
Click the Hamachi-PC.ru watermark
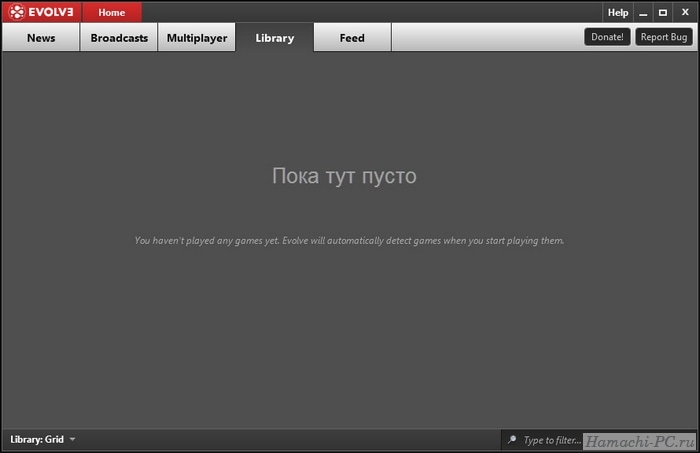point(640,441)
